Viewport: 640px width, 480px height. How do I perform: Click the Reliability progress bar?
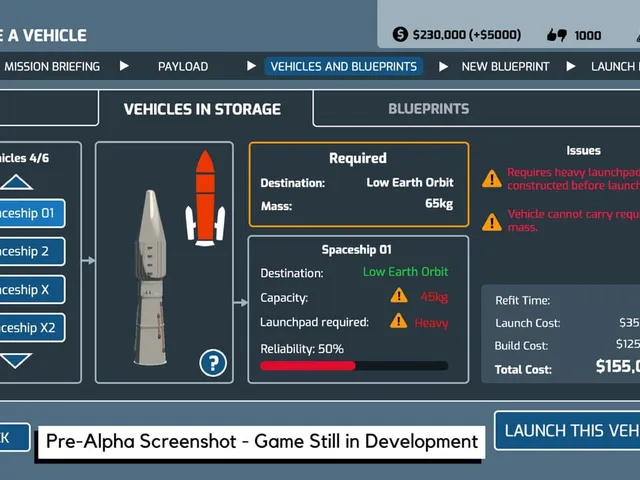[x=354, y=366]
